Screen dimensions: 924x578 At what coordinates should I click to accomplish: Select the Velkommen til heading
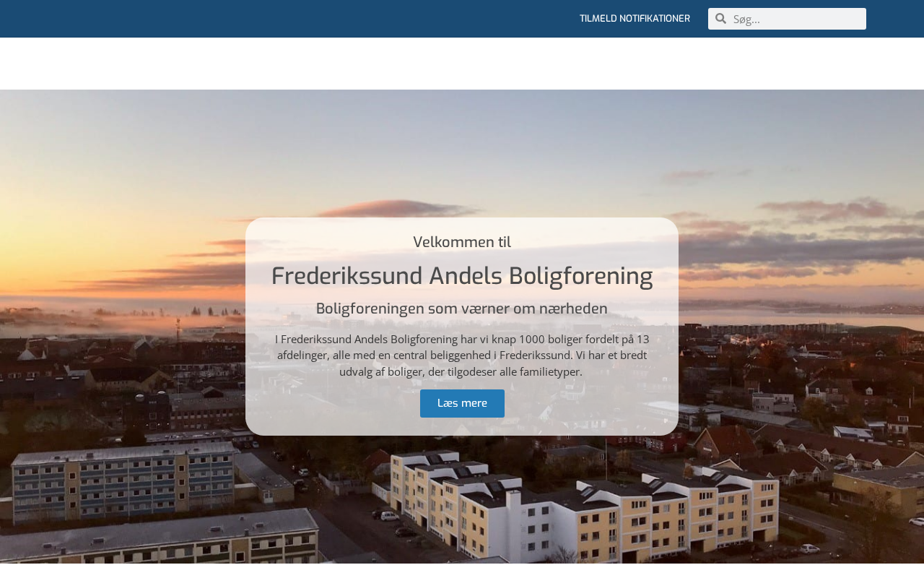tap(462, 242)
